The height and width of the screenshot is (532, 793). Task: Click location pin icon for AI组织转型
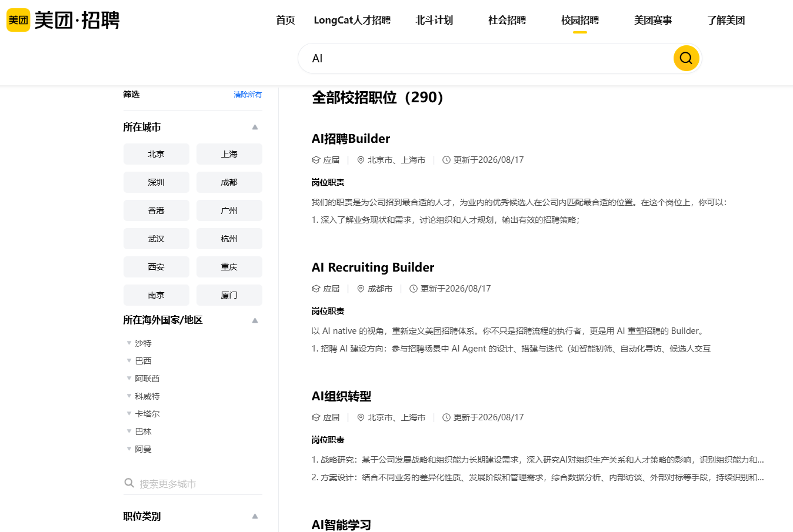coord(361,417)
